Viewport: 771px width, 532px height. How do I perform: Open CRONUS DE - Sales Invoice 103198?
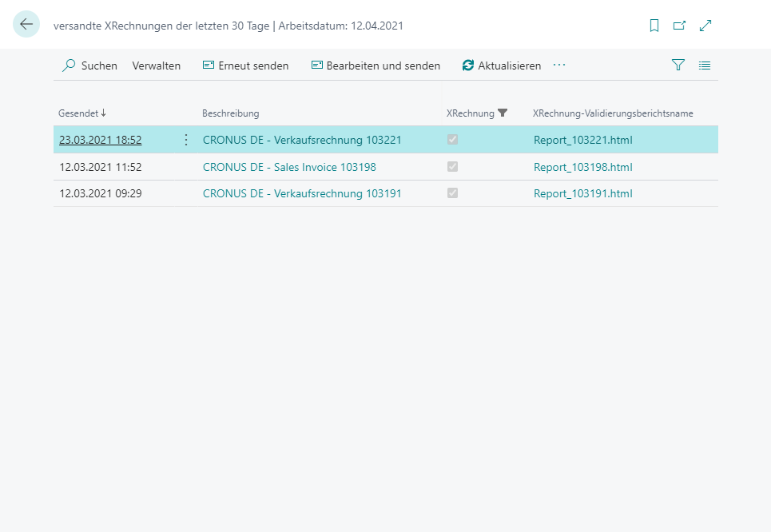(289, 167)
